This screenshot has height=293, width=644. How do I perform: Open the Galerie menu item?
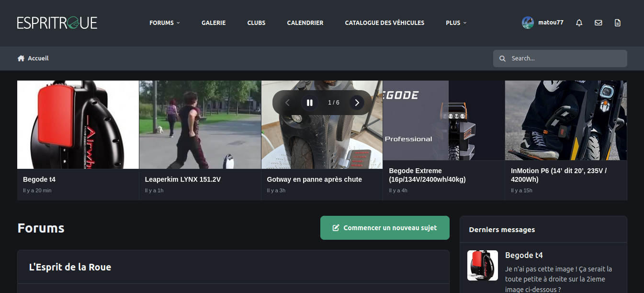pos(214,23)
